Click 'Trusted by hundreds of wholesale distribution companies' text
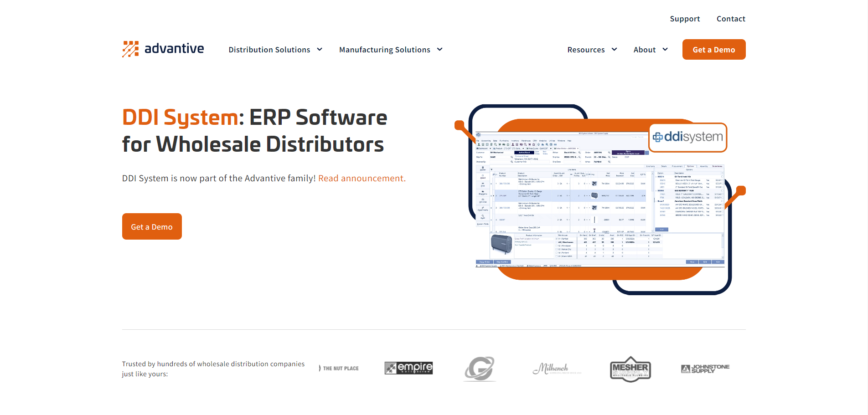 [x=213, y=364]
